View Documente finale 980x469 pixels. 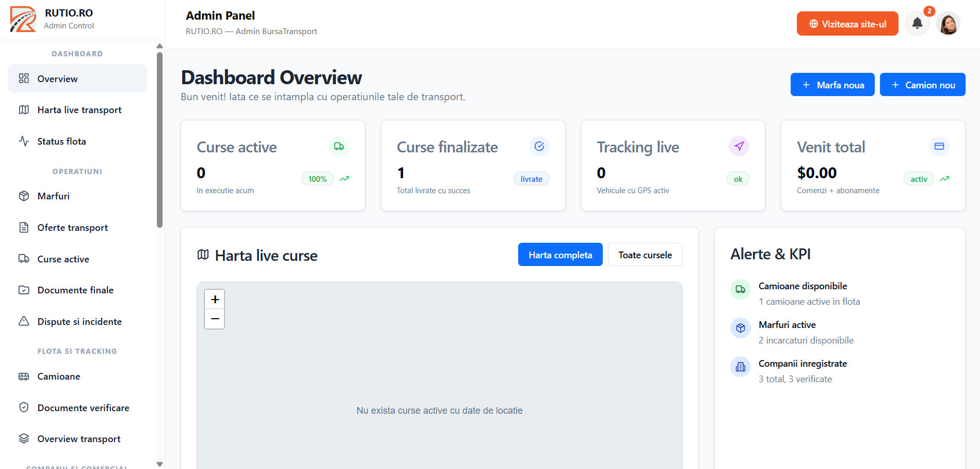point(77,290)
